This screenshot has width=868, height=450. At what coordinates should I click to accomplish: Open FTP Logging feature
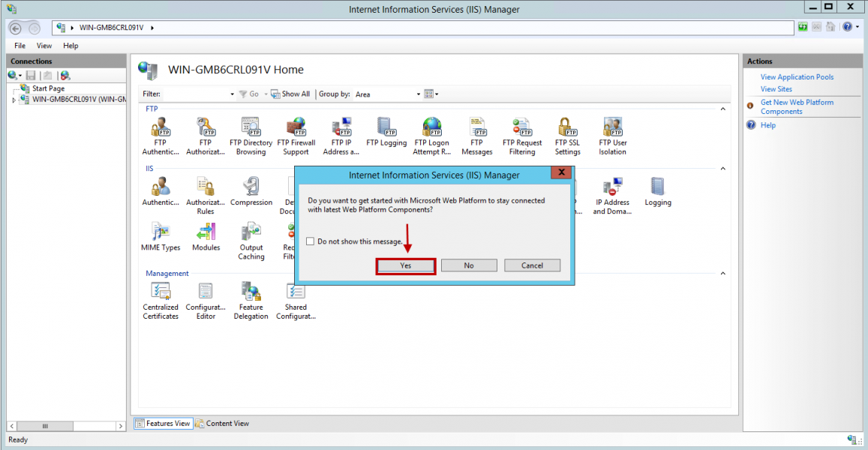pyautogui.click(x=386, y=132)
